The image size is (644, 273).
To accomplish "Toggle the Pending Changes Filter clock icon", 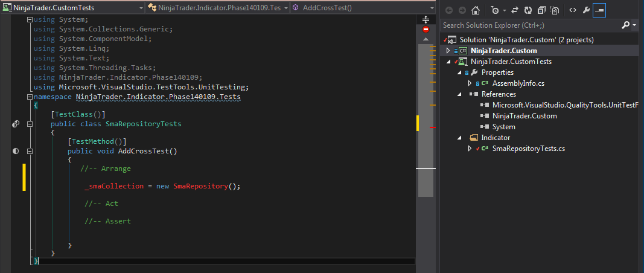I will pyautogui.click(x=495, y=10).
